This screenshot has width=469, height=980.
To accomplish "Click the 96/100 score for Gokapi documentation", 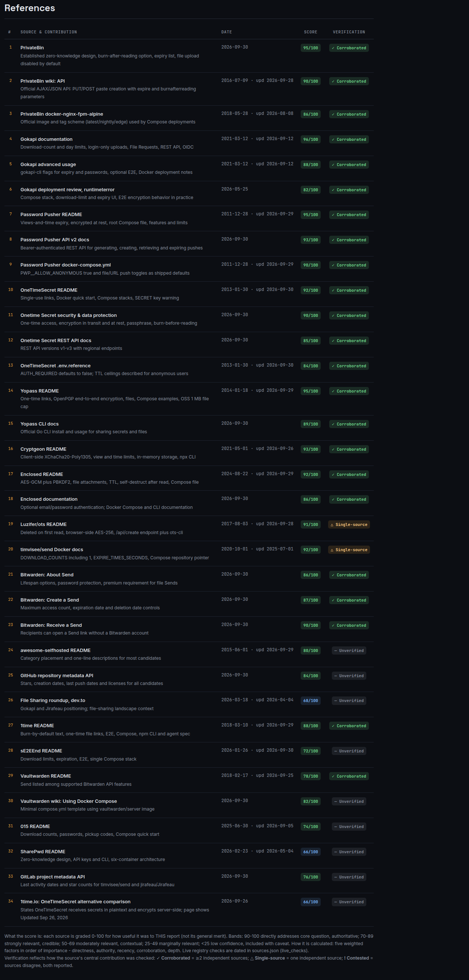I will (311, 140).
